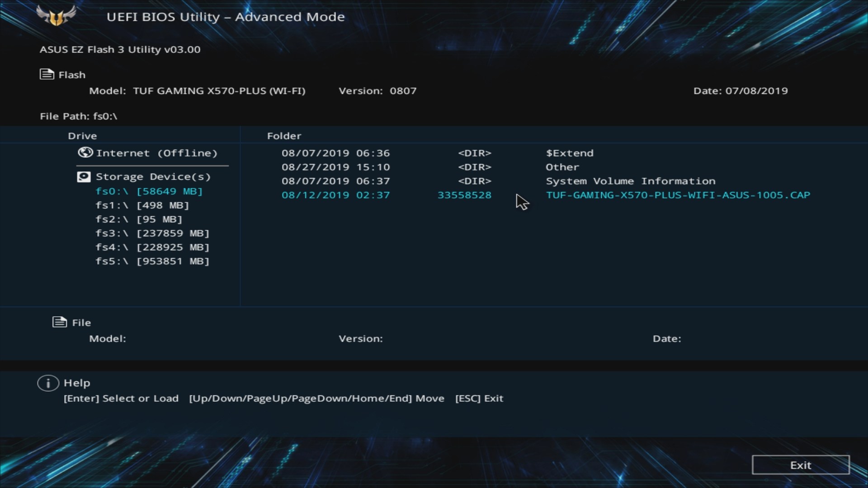Click the Folder column header
The height and width of the screenshot is (488, 868).
[284, 136]
